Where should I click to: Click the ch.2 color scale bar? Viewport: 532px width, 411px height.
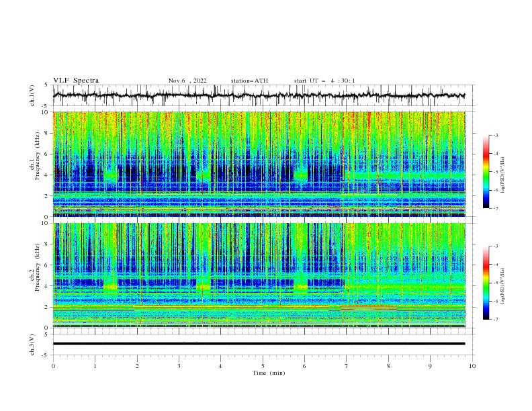point(486,283)
